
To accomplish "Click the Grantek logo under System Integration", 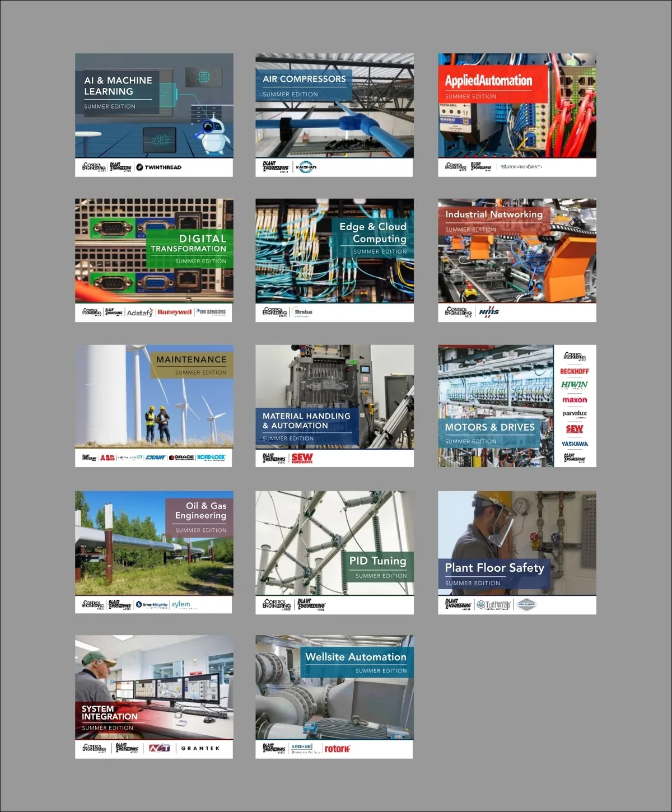I will pyautogui.click(x=200, y=749).
